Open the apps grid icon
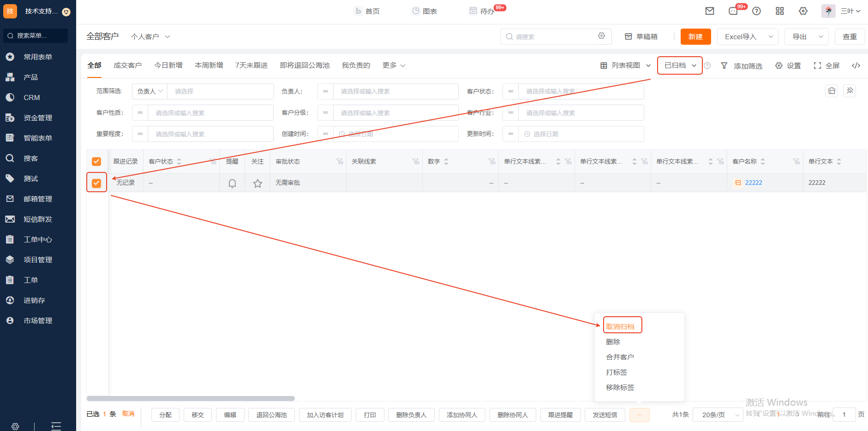This screenshot has width=868, height=431. (x=780, y=11)
